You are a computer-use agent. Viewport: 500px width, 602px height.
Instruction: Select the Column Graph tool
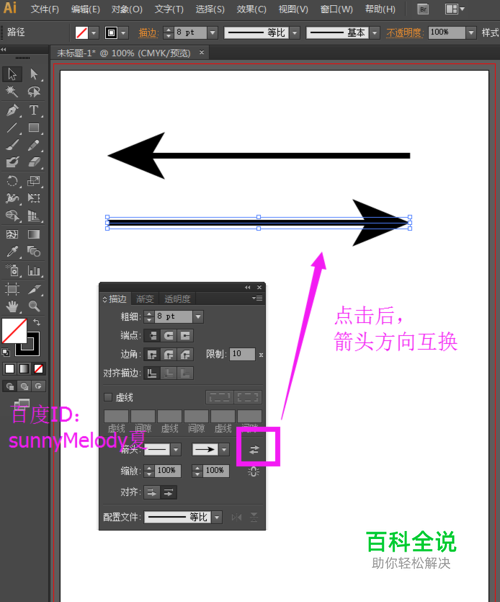[x=34, y=270]
